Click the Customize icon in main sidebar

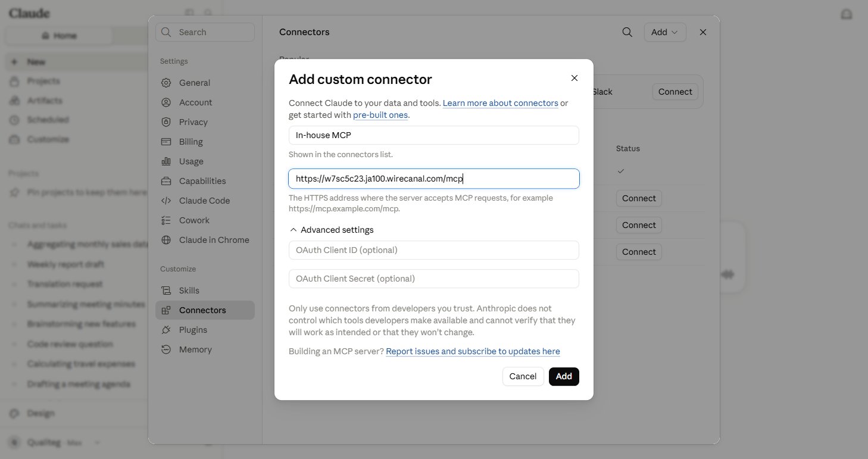14,139
